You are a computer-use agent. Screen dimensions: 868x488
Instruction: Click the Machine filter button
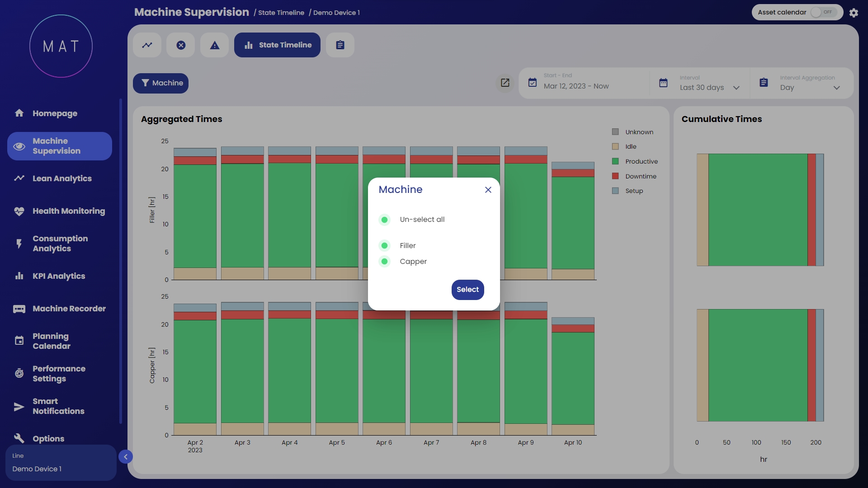[x=160, y=83]
